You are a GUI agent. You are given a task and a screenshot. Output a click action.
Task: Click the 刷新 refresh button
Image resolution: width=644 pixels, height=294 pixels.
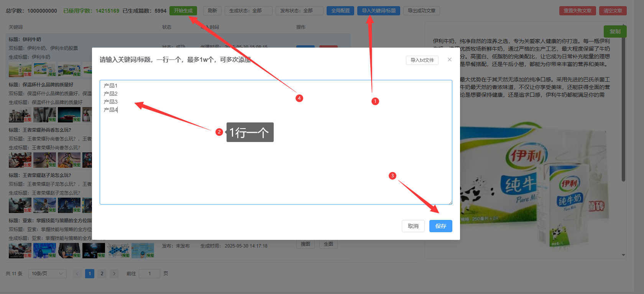(x=212, y=11)
